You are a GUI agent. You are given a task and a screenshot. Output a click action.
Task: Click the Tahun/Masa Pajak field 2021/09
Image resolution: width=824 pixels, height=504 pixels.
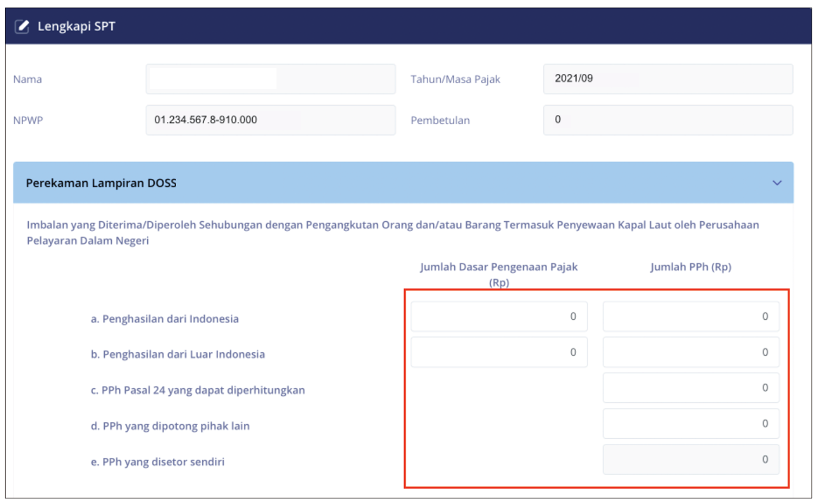pos(668,79)
